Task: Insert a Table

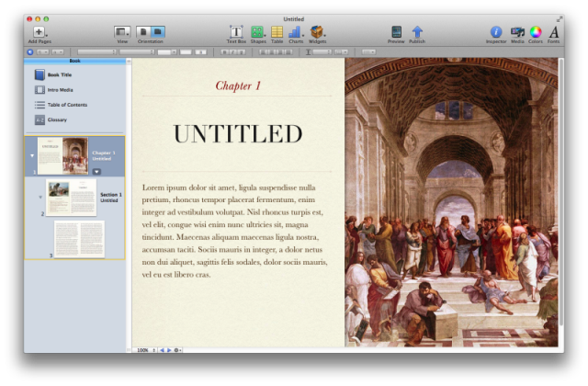Action: 277,32
